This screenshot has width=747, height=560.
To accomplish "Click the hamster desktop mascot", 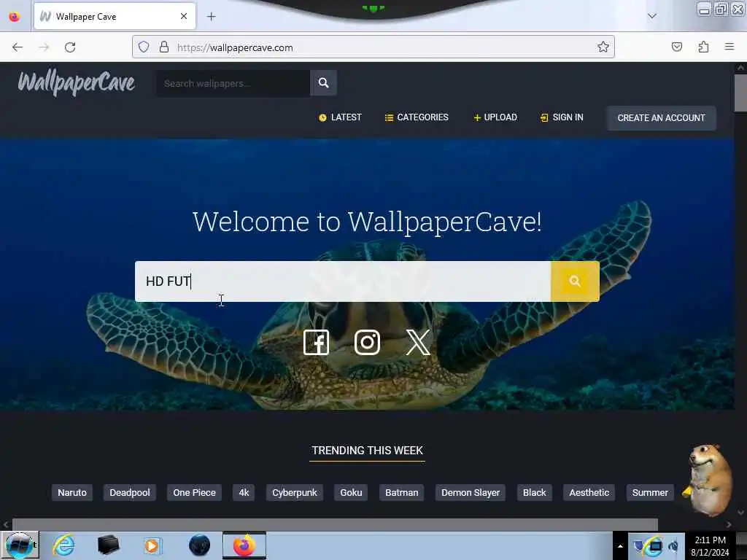I will click(708, 480).
